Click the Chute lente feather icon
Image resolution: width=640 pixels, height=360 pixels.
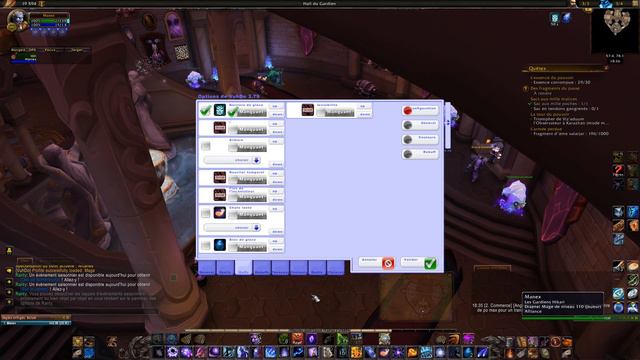pyautogui.click(x=220, y=213)
